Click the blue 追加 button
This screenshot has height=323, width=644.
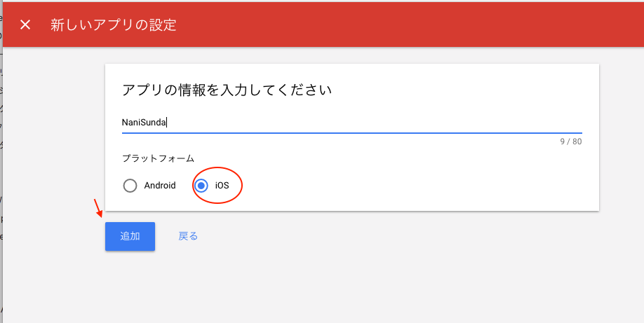(130, 236)
